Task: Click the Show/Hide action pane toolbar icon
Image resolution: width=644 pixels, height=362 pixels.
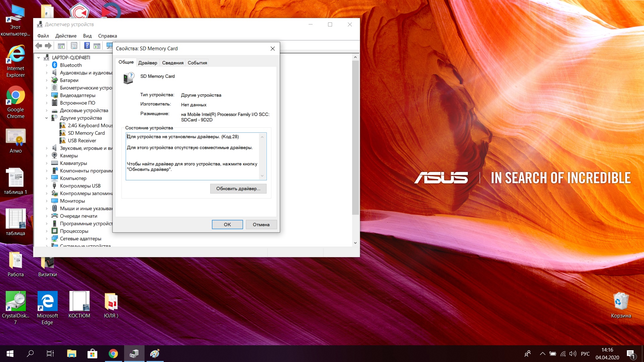Action: (97, 46)
